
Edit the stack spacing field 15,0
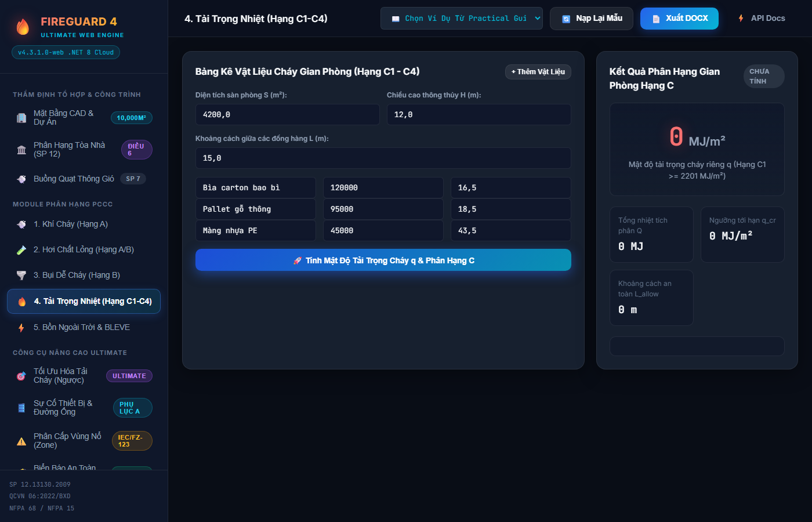[383, 158]
